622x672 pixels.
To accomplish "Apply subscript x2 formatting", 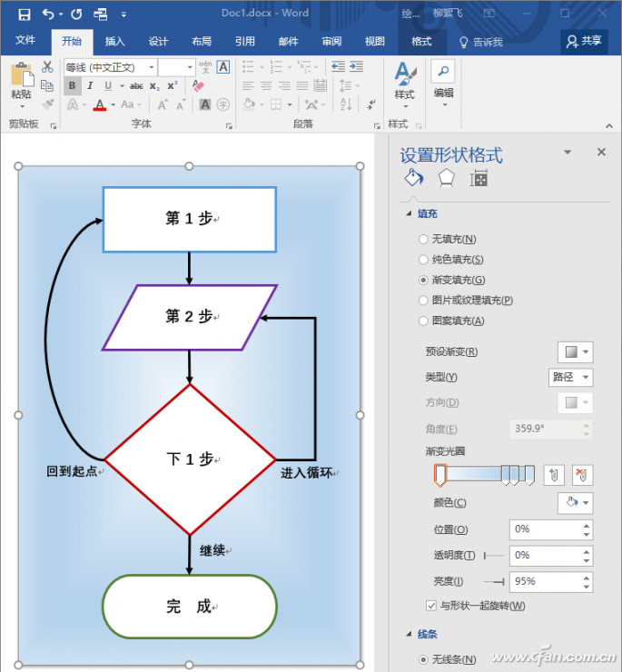I will (154, 86).
